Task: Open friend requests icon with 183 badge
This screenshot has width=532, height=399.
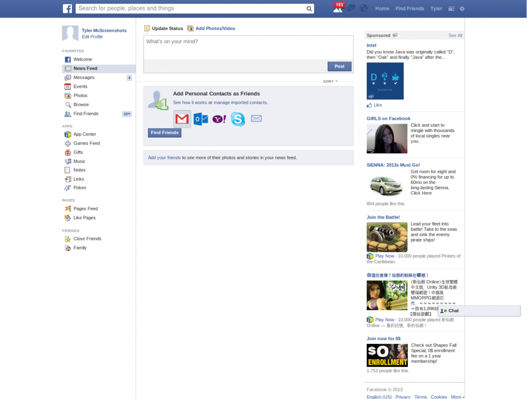Action: click(x=338, y=8)
